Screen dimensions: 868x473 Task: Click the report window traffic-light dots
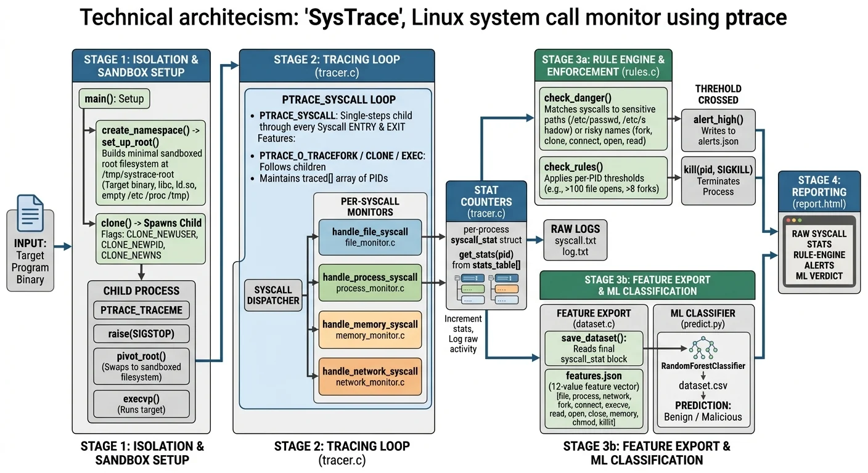[793, 220]
